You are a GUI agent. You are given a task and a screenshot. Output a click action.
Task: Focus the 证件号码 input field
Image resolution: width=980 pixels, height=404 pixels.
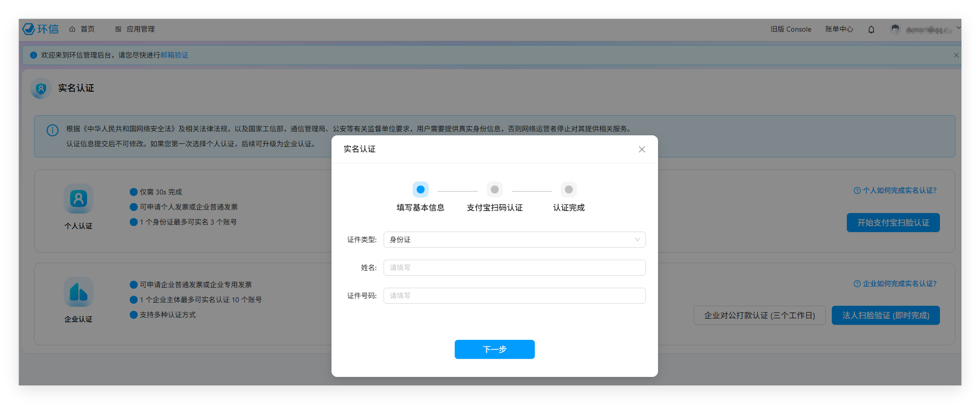pos(514,296)
